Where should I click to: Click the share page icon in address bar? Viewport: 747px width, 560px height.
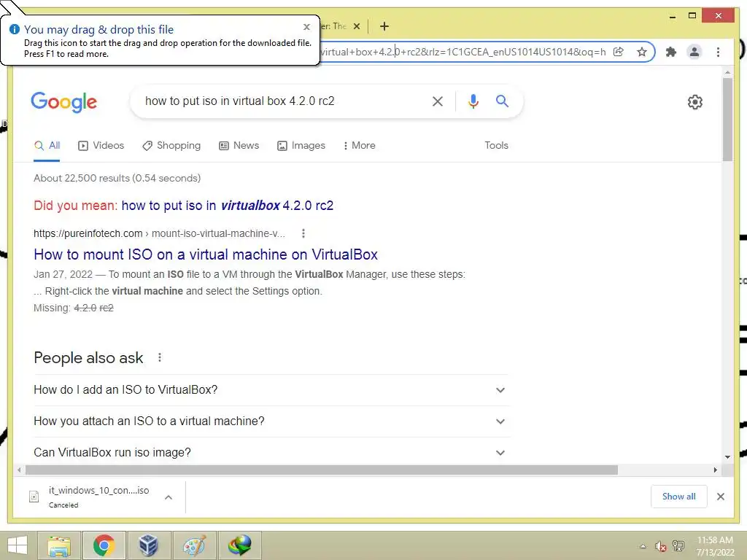point(619,52)
